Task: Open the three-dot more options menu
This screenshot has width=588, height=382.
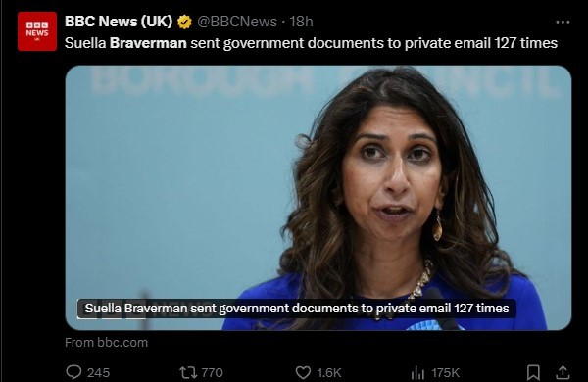Action: (563, 23)
